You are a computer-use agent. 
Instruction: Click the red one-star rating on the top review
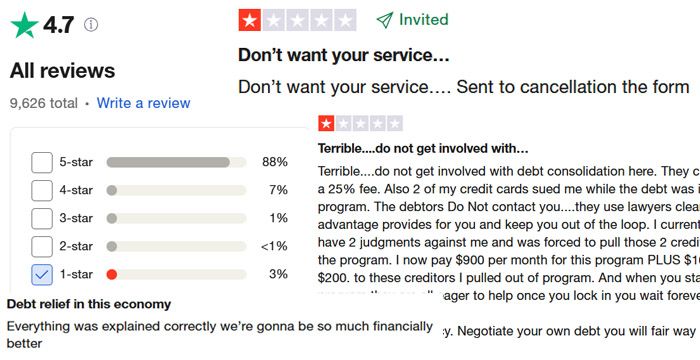point(250,20)
